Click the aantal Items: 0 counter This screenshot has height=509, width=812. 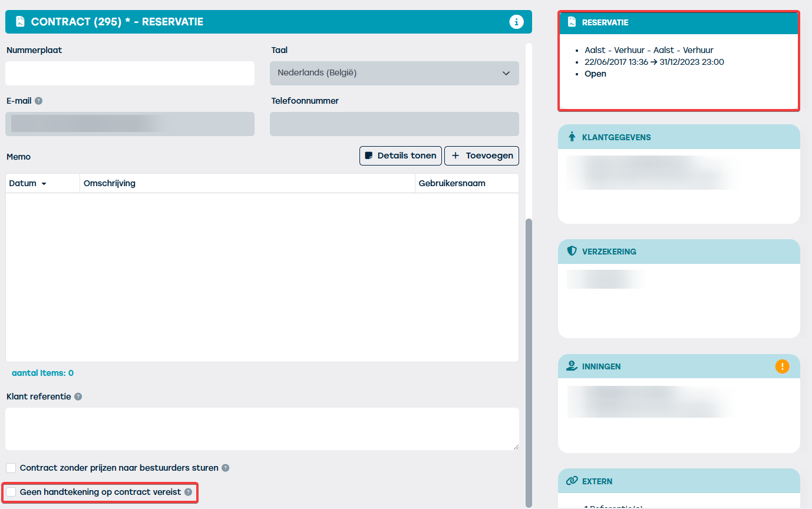coord(42,373)
